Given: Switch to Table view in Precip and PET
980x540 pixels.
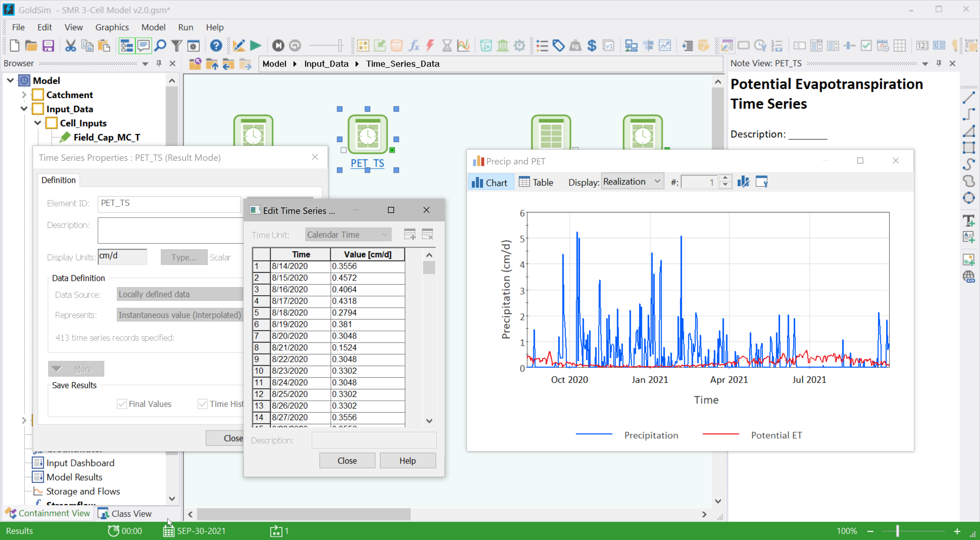Looking at the screenshot, I should pyautogui.click(x=537, y=182).
